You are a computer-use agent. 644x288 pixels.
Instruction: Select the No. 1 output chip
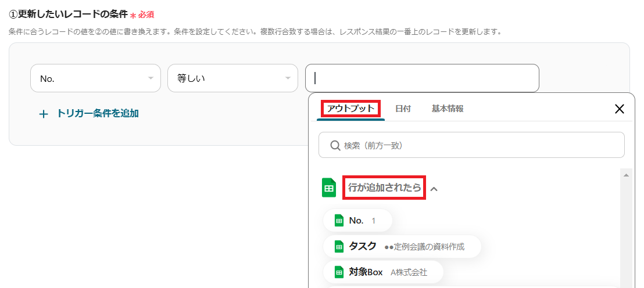pyautogui.click(x=357, y=221)
